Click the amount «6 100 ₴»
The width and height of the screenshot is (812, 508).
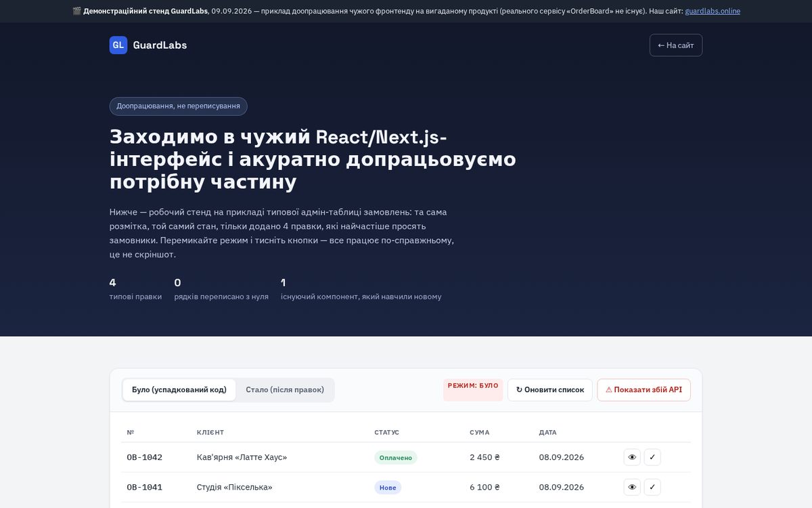(x=485, y=487)
